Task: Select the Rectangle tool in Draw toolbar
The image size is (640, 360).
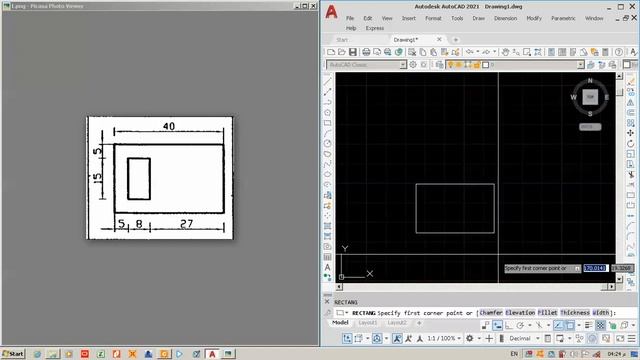Action: coord(327,123)
